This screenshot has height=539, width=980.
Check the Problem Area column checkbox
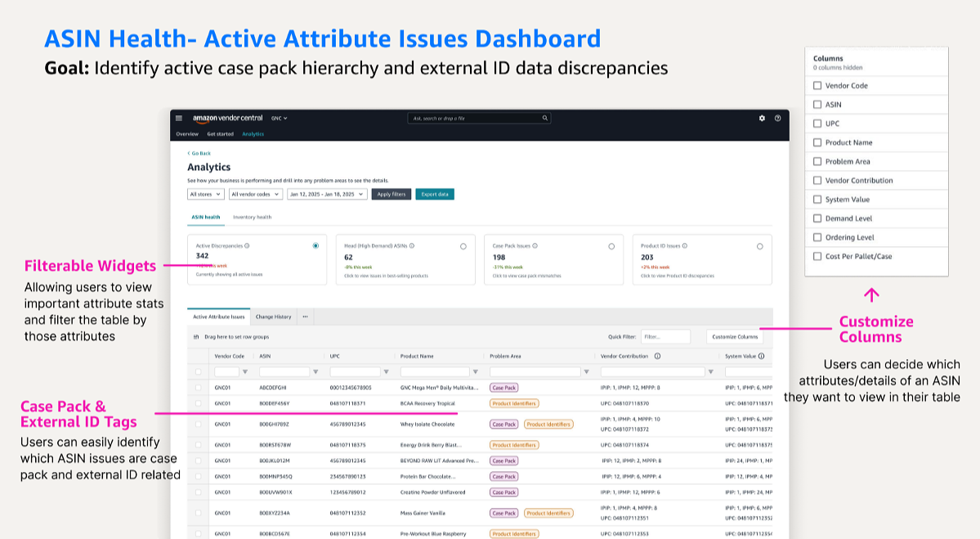coord(817,161)
